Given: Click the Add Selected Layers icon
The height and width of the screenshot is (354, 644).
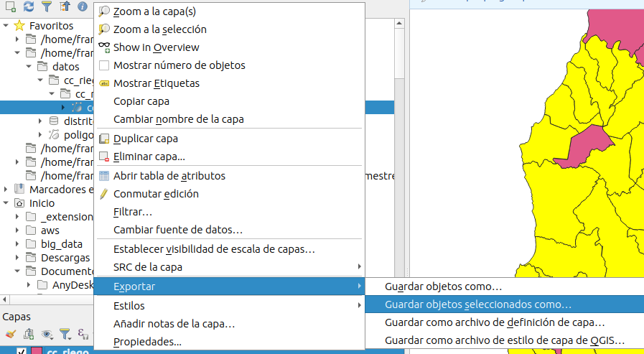Looking at the screenshot, I should [x=9, y=6].
